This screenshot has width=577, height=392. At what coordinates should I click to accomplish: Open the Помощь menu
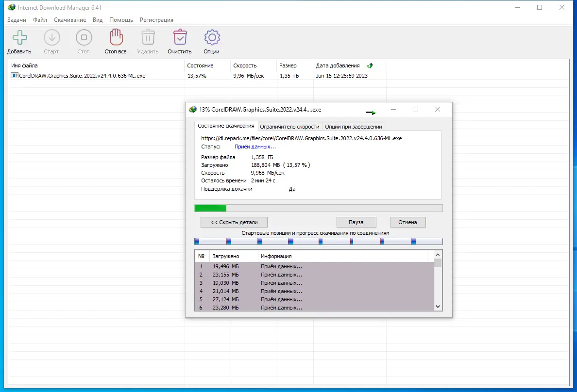pos(121,20)
